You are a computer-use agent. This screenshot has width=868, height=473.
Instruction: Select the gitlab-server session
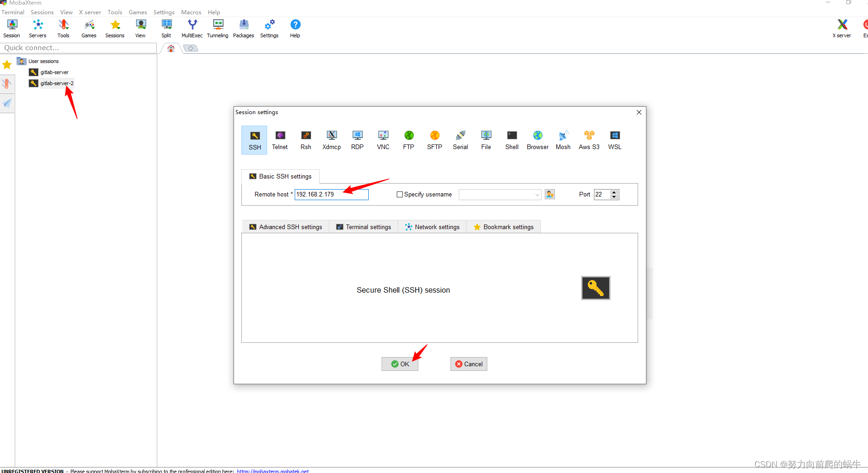(54, 72)
